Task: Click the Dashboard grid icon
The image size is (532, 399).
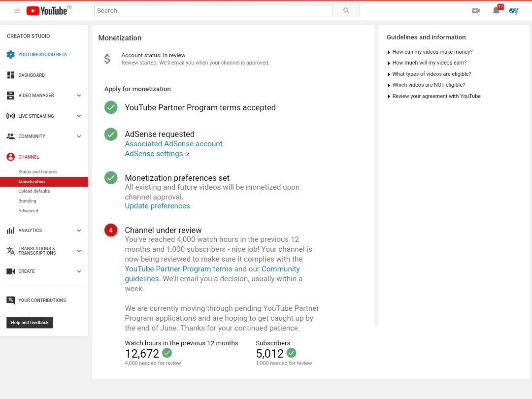Action: (10, 75)
